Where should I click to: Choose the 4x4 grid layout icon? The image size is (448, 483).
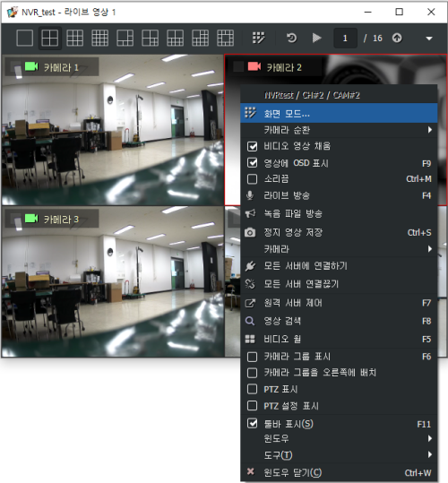pyautogui.click(x=99, y=39)
